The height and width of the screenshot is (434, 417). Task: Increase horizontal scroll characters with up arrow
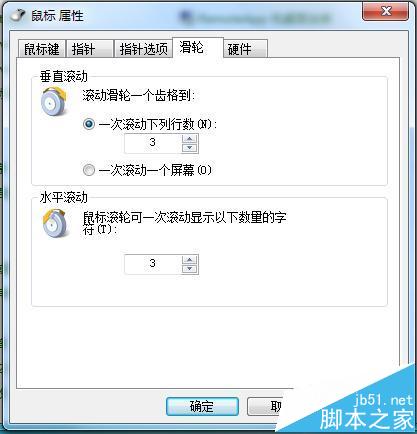[190, 260]
